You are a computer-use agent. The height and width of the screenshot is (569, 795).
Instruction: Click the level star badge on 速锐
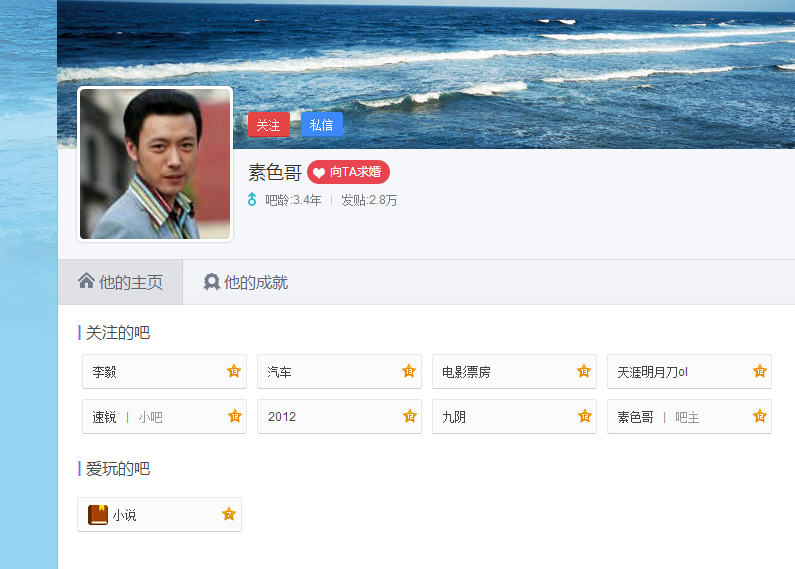[235, 416]
